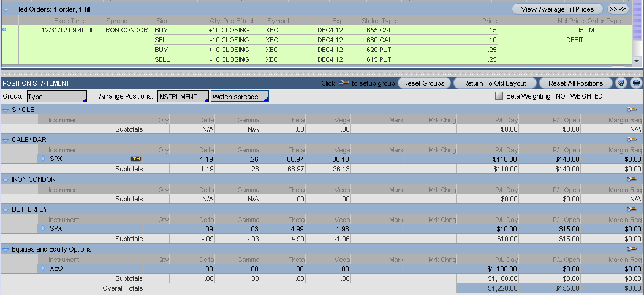This screenshot has width=644, height=295.
Task: Open the Watch spreads dropdown
Action: coord(240,97)
